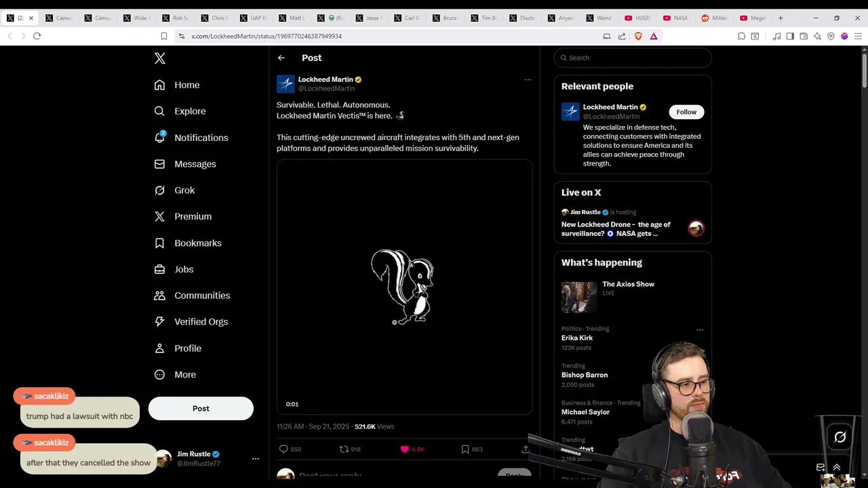Open Bishop Barron trending topic

point(585,375)
